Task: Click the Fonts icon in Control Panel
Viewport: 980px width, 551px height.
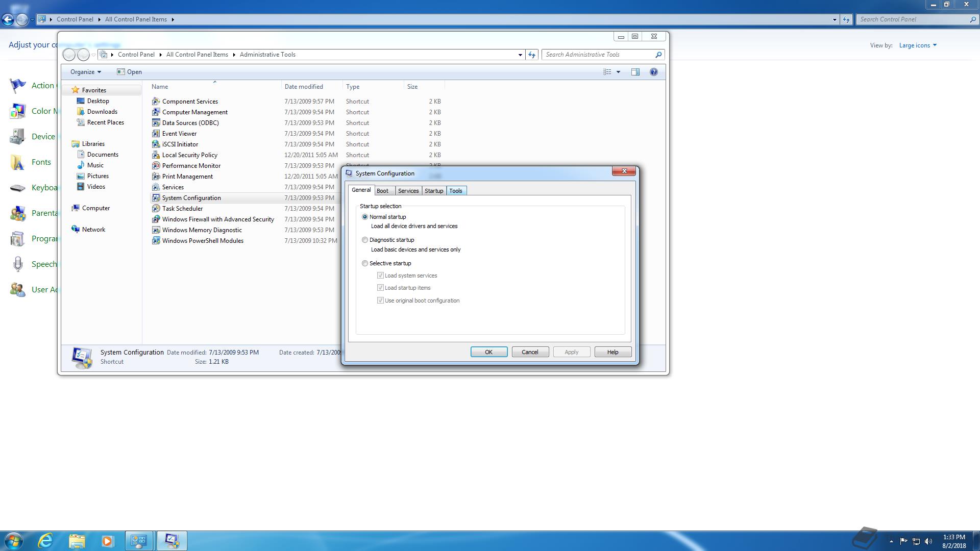Action: coord(17,162)
